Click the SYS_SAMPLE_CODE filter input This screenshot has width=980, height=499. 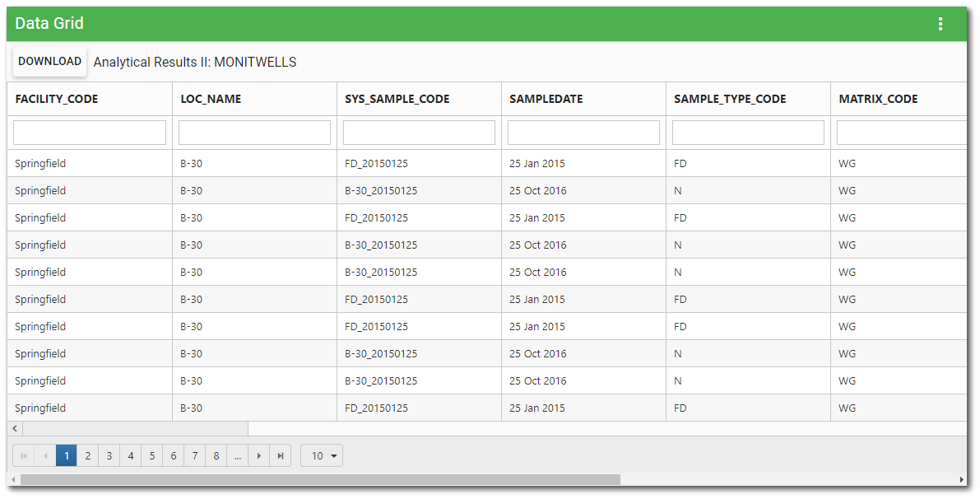click(419, 133)
